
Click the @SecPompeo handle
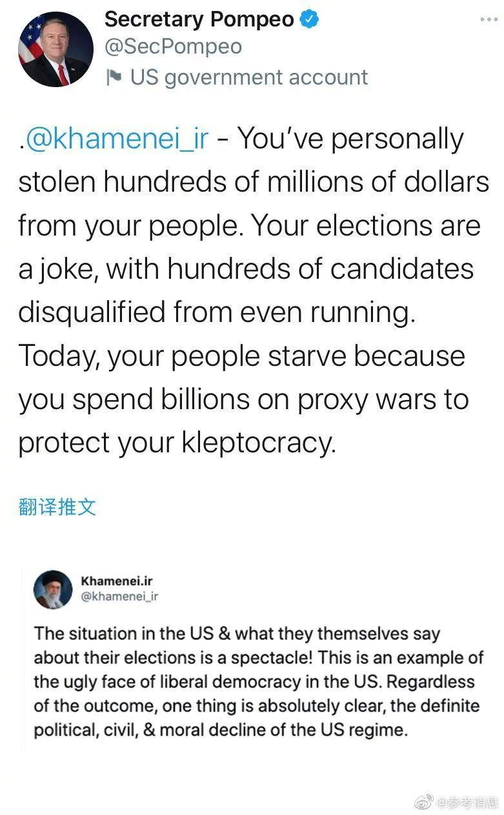click(x=173, y=46)
